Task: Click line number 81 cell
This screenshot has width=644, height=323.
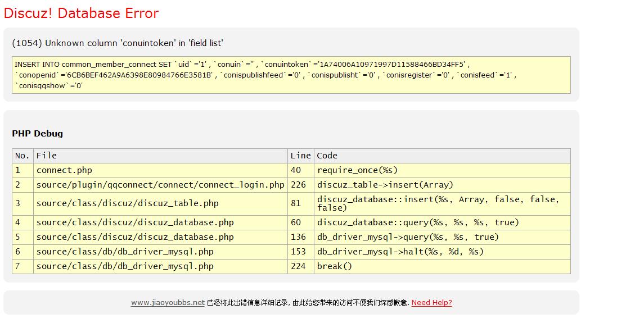Action: (301, 204)
